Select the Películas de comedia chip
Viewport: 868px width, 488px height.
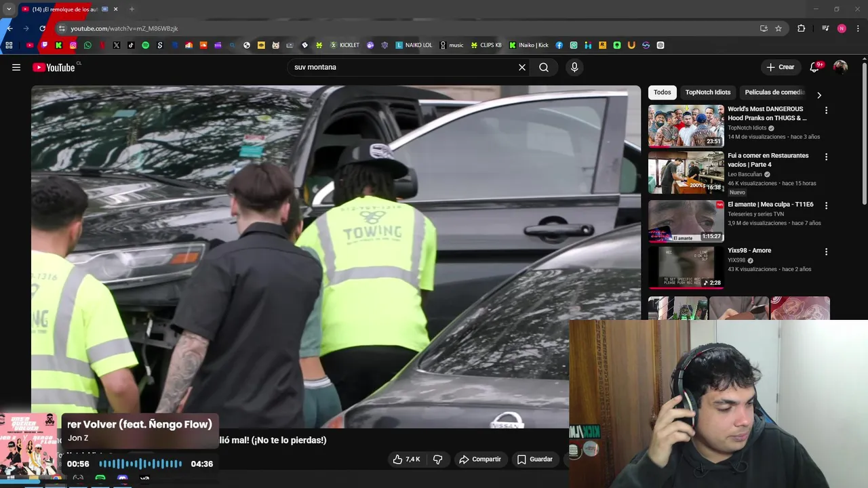[x=774, y=92]
